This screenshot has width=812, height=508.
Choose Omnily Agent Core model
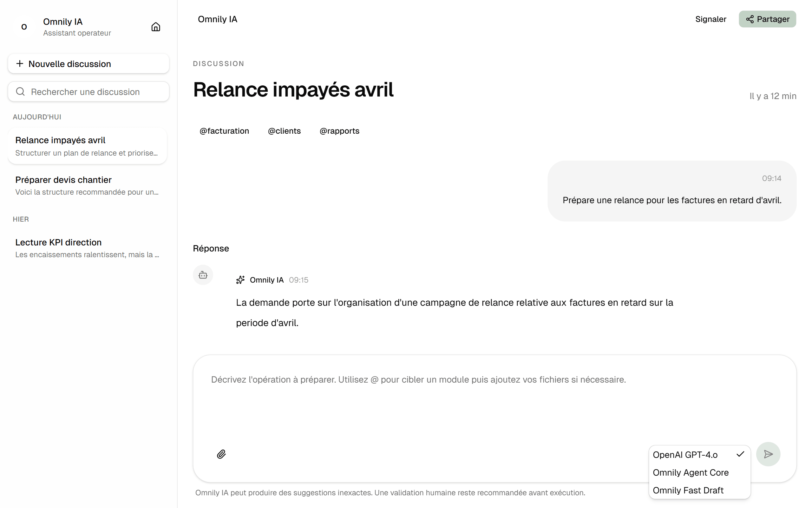(x=699, y=472)
